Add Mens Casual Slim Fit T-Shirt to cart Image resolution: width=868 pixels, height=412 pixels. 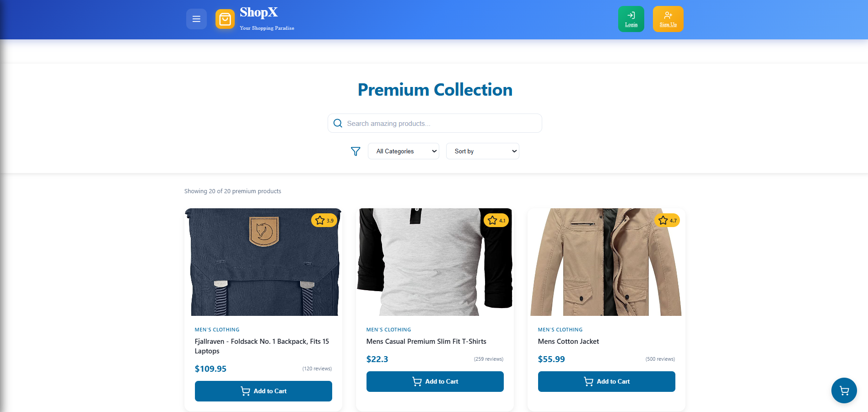(435, 381)
